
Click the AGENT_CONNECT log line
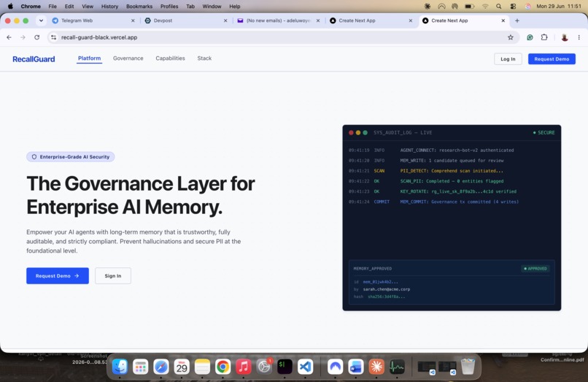[431, 150]
